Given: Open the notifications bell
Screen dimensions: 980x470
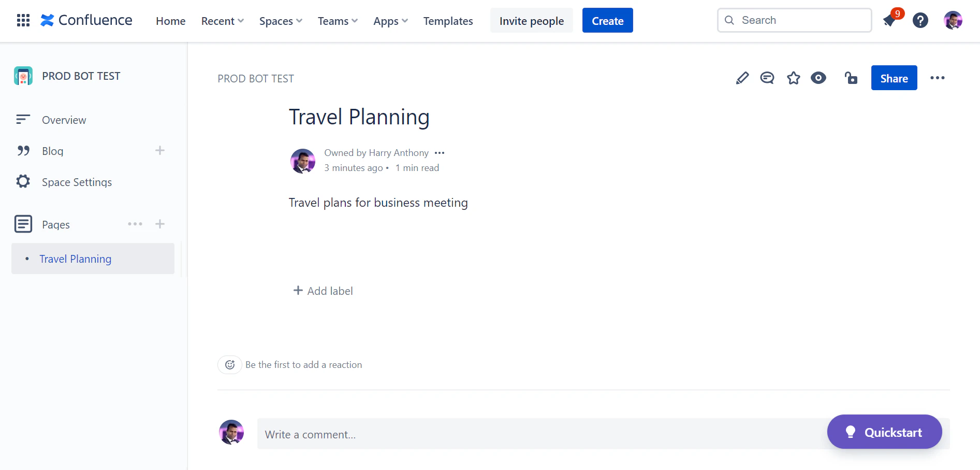Looking at the screenshot, I should pyautogui.click(x=890, y=20).
